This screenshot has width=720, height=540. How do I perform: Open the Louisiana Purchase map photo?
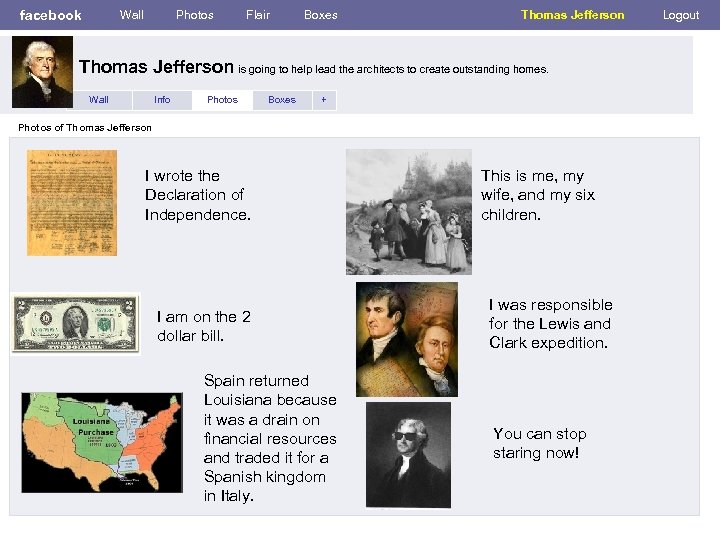102,443
